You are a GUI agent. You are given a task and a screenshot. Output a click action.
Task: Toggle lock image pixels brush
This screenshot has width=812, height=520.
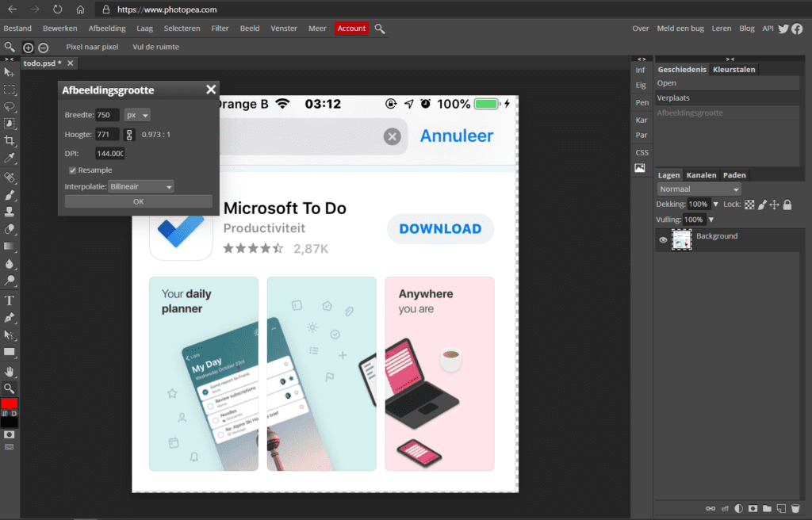coord(762,205)
